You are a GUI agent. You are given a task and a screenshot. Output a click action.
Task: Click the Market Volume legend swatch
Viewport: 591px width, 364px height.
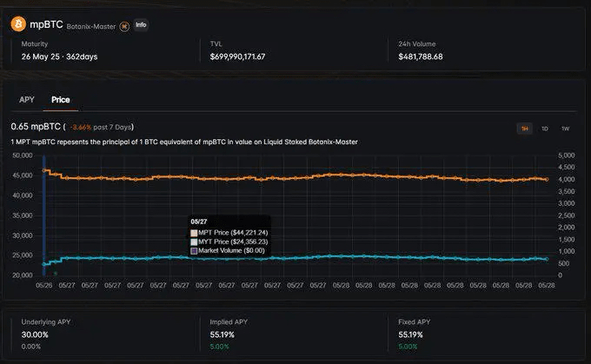(194, 250)
